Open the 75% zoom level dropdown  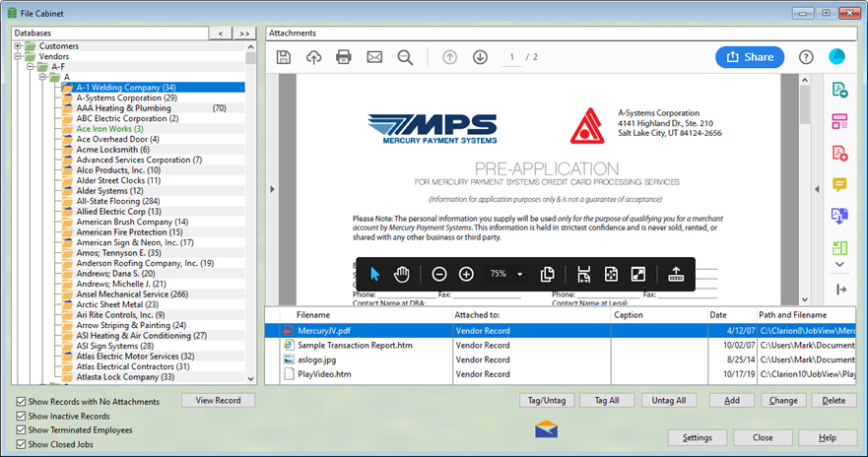click(x=519, y=274)
